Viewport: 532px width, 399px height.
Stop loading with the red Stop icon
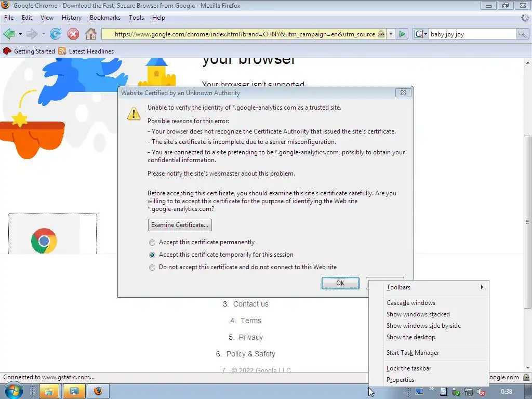73,34
